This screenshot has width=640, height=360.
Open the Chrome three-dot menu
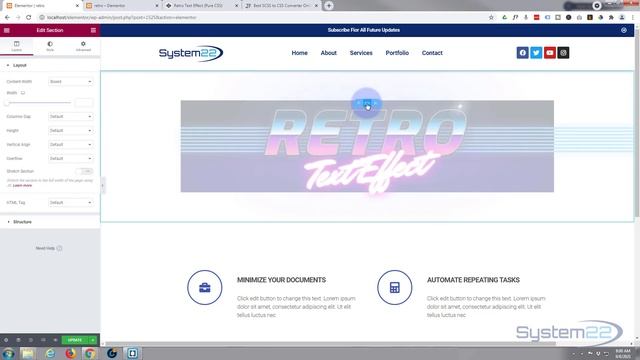tap(633, 18)
